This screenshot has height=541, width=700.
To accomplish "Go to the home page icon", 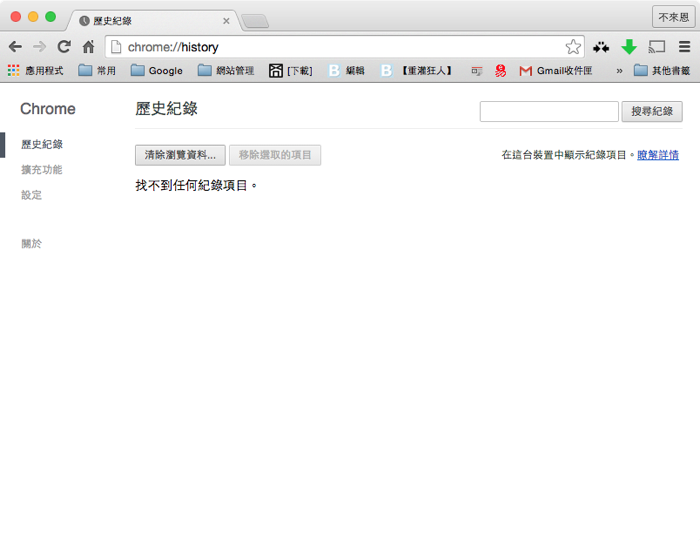I will click(88, 47).
